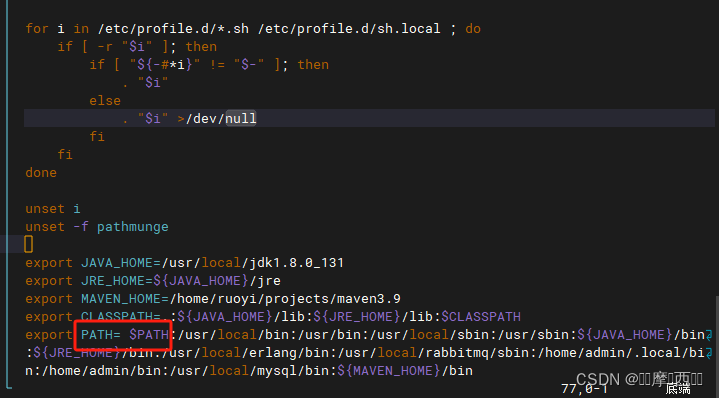
Task: Click the -r test in the if line
Action: click(x=105, y=47)
